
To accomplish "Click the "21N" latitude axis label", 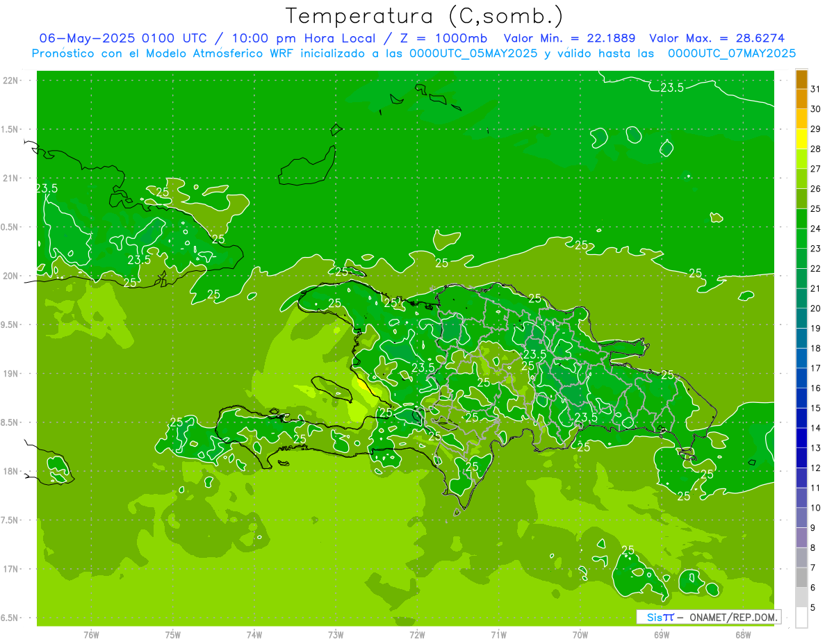I will click(10, 179).
